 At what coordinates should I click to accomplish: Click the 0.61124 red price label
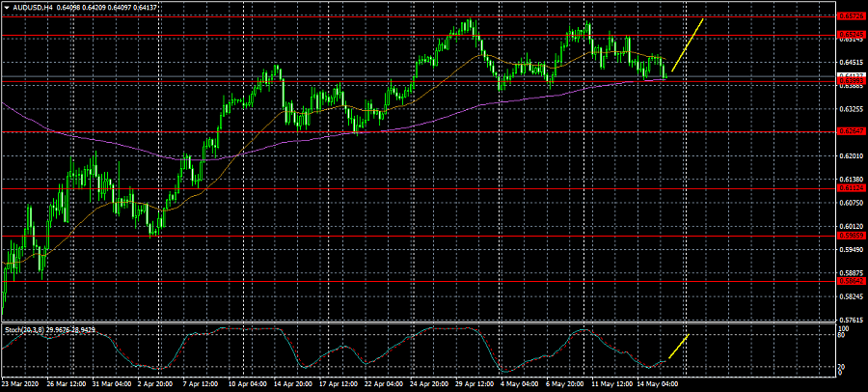click(851, 188)
